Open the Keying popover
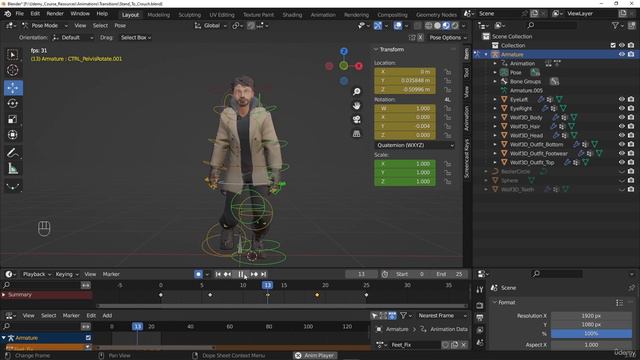640x360 pixels. point(67,274)
